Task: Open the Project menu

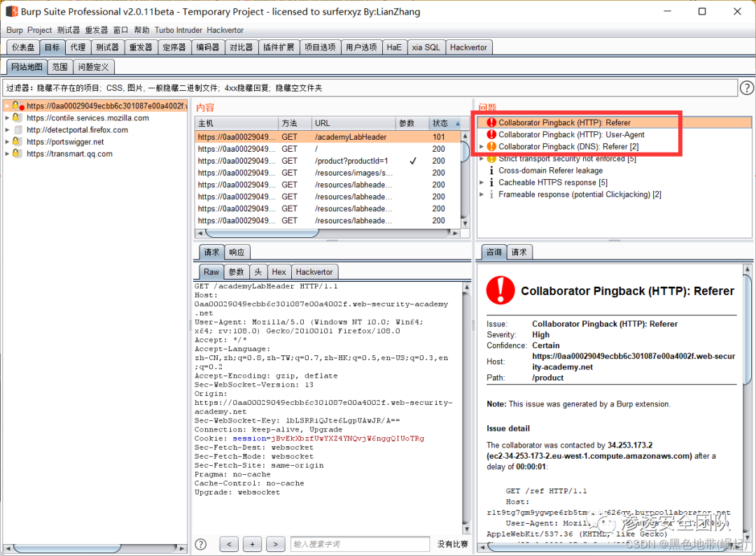Action: coord(39,30)
